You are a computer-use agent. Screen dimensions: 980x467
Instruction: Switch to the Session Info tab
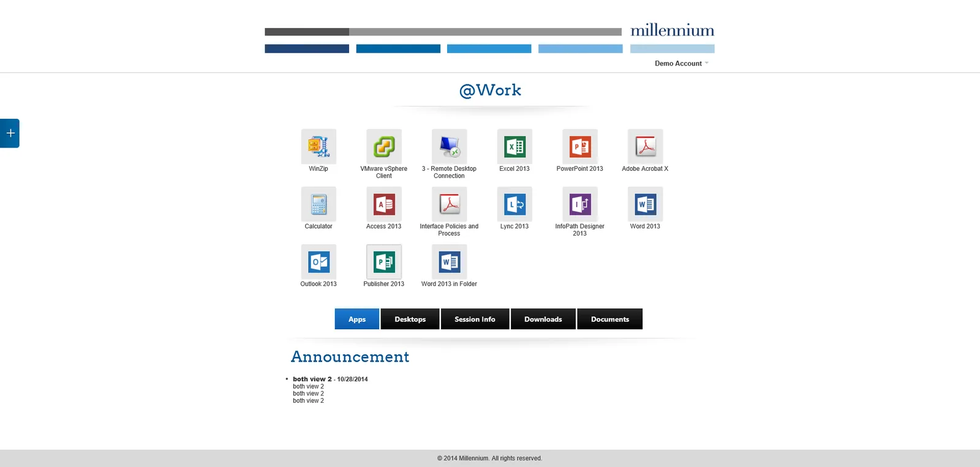pyautogui.click(x=475, y=319)
